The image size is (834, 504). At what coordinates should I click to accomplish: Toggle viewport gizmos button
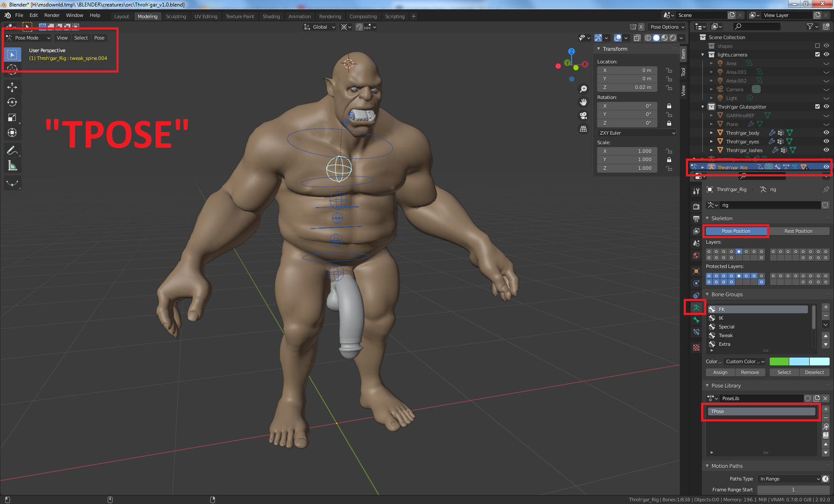(598, 38)
